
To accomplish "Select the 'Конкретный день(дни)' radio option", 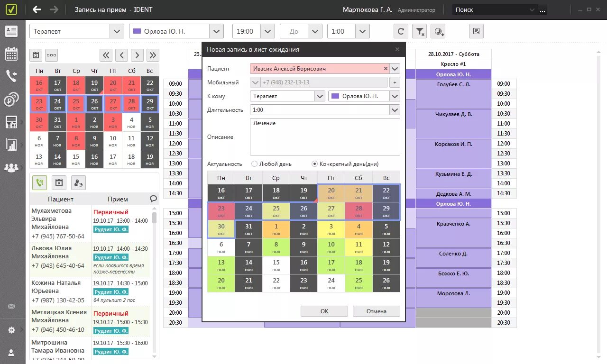I will [x=314, y=164].
